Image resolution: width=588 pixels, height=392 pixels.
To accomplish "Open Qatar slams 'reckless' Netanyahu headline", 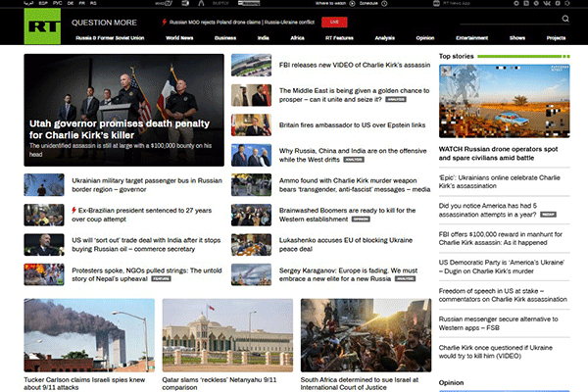I will [x=220, y=383].
